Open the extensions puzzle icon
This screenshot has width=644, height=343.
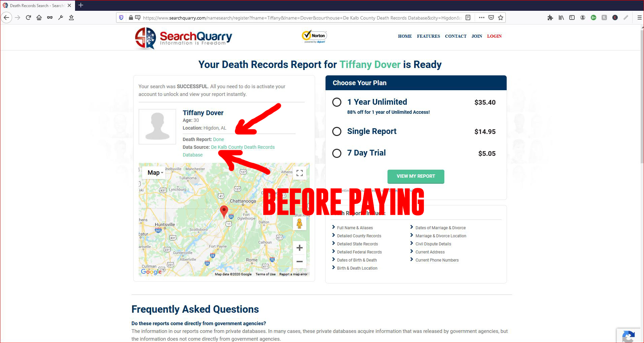[x=550, y=18]
